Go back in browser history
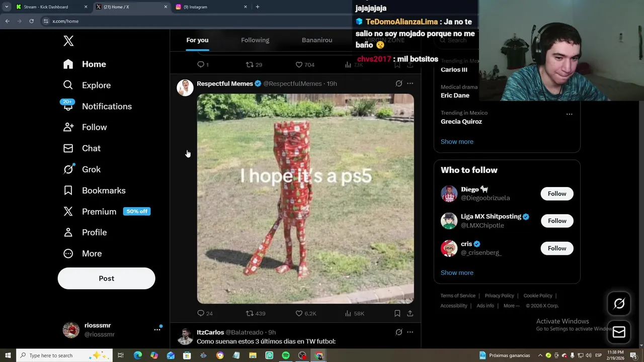 tap(7, 21)
